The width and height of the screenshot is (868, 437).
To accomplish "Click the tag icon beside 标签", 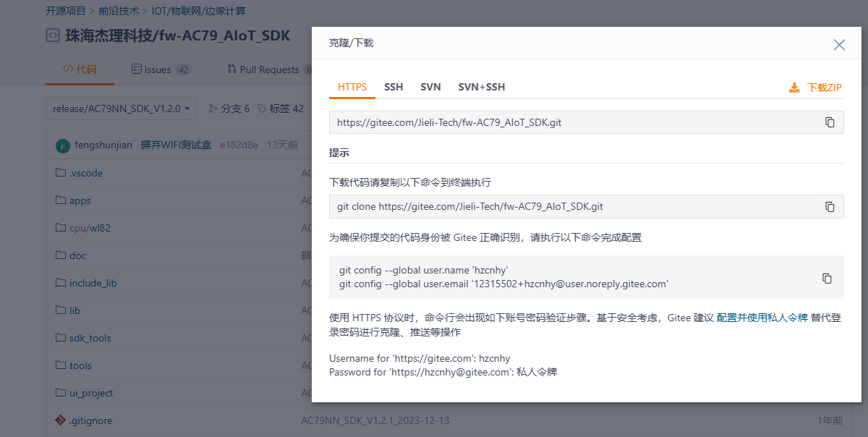I will [262, 109].
